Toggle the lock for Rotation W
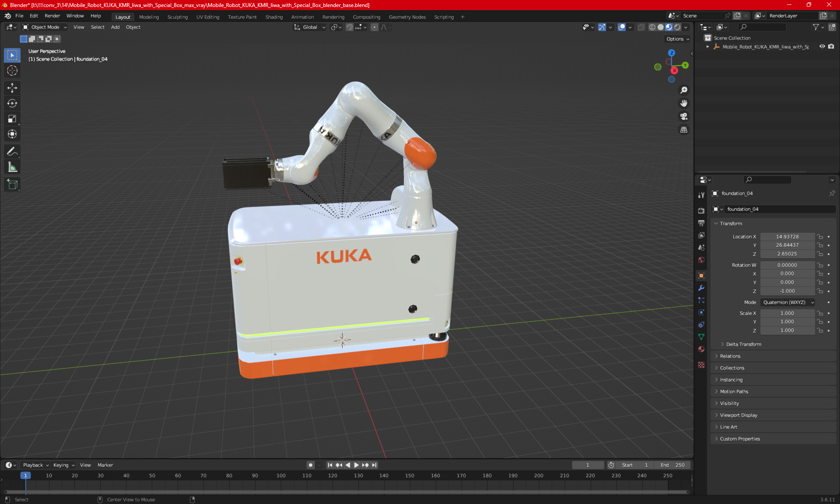 coord(820,265)
